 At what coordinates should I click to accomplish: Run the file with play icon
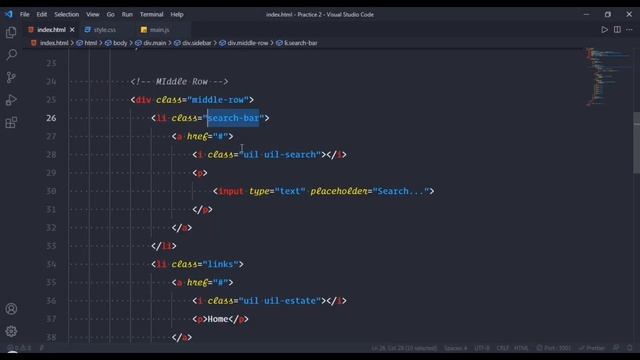604,30
